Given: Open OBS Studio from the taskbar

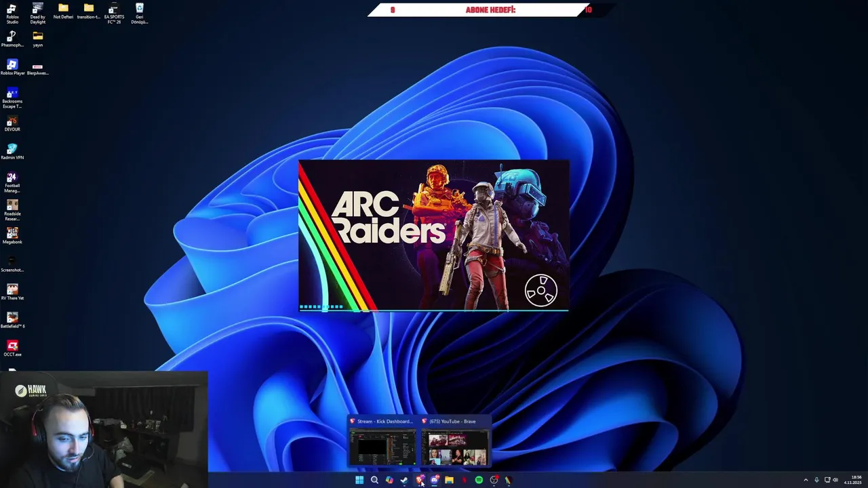Looking at the screenshot, I should coord(494,480).
